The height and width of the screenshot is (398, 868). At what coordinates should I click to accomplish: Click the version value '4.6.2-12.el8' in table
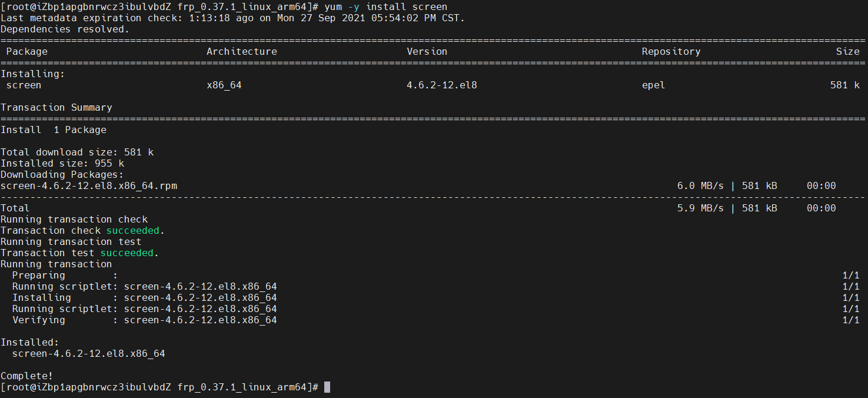441,85
